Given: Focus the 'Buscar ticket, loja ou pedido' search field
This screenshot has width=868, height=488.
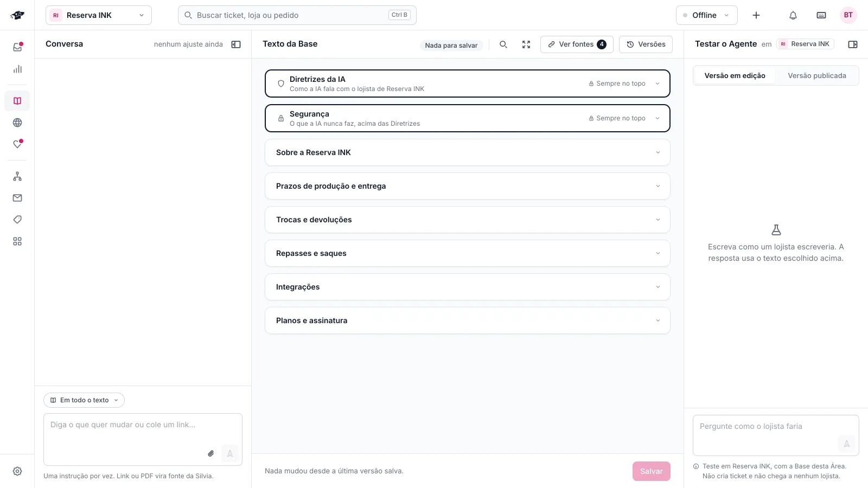Looking at the screenshot, I should point(297,15).
